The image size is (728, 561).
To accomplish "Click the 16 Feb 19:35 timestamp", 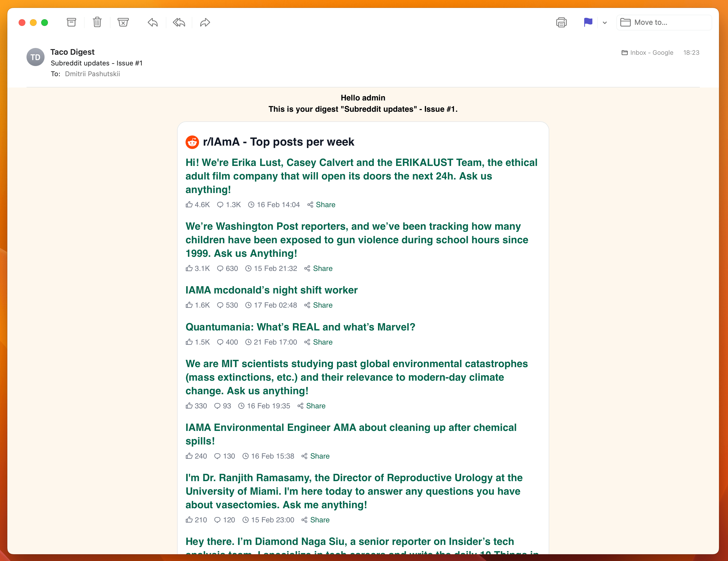I will coord(269,406).
